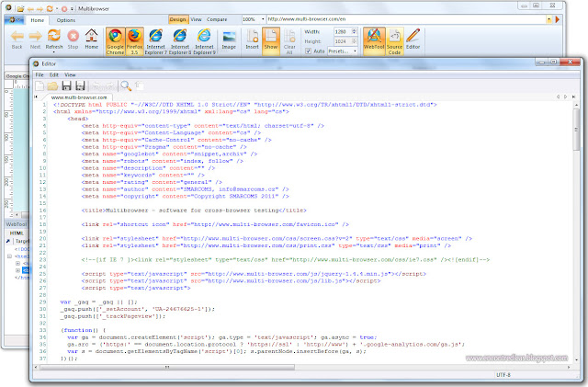Screen dimensions: 588x387
Task: Click the Save All floppy icon in Editor
Action: (80, 86)
